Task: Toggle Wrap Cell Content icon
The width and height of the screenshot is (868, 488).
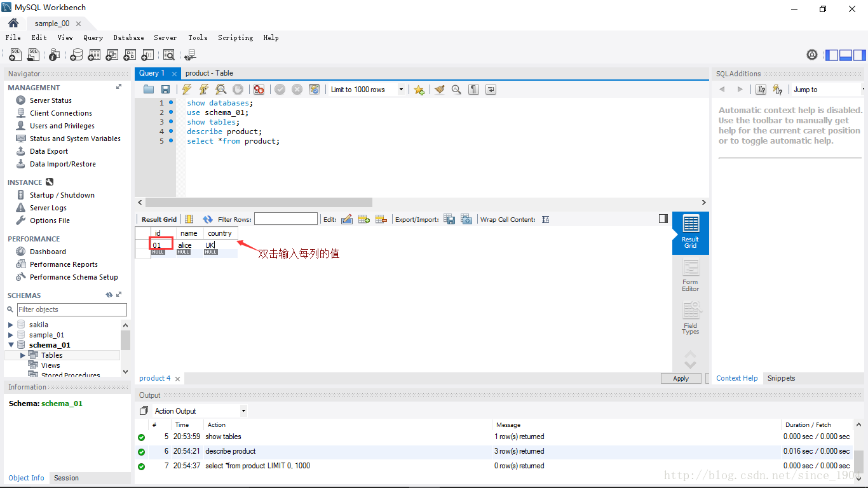Action: tap(545, 219)
